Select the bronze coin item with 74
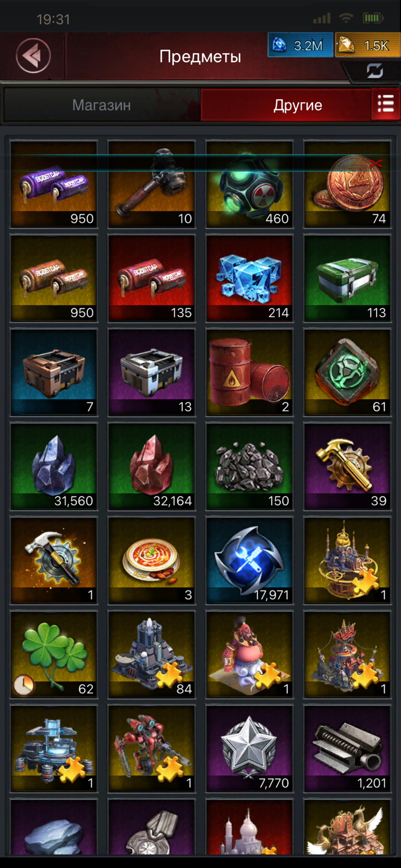Image resolution: width=401 pixels, height=868 pixels. tap(347, 184)
